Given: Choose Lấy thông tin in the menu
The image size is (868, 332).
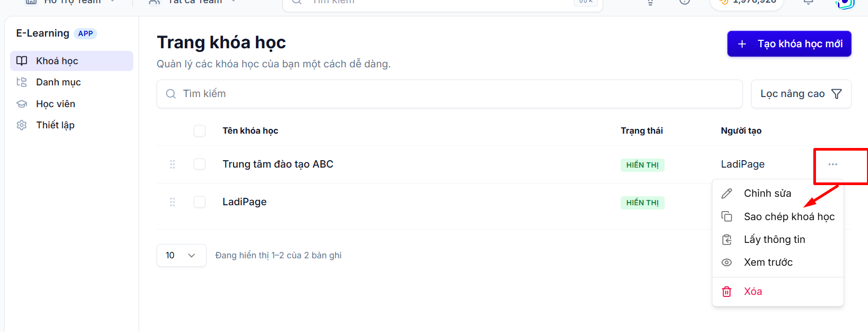Looking at the screenshot, I should [778, 239].
